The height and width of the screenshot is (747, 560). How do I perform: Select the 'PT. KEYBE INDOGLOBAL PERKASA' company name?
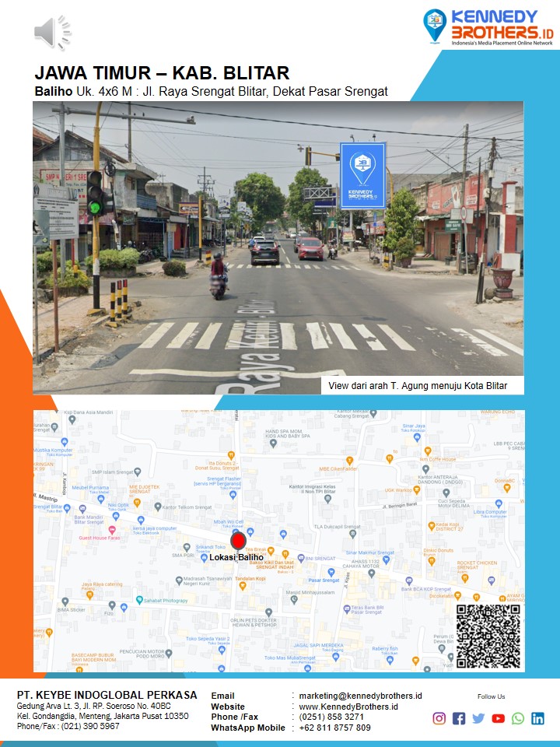tap(107, 695)
